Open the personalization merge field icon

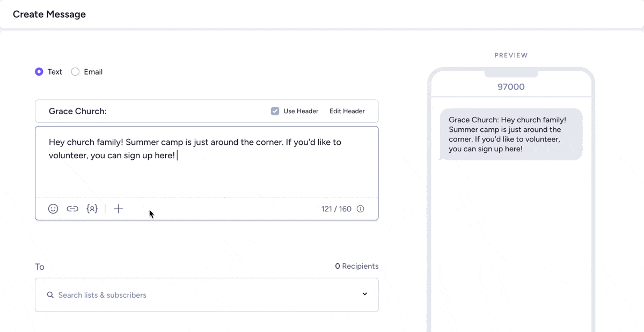(x=92, y=209)
